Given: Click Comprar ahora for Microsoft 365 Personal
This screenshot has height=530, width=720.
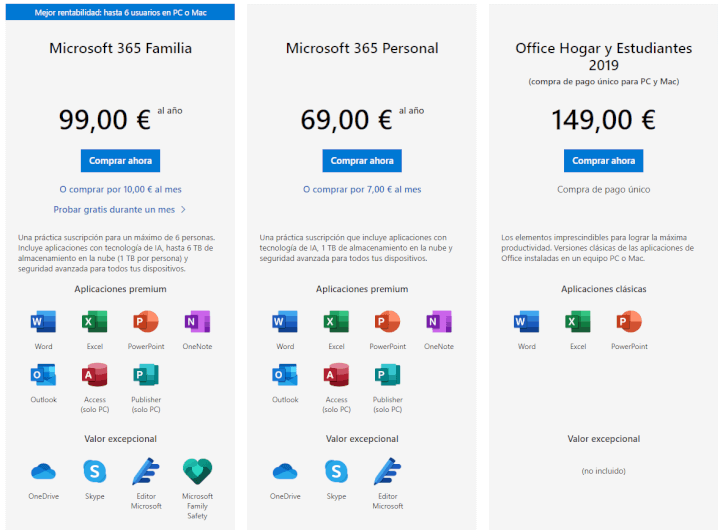Looking at the screenshot, I should tap(362, 161).
